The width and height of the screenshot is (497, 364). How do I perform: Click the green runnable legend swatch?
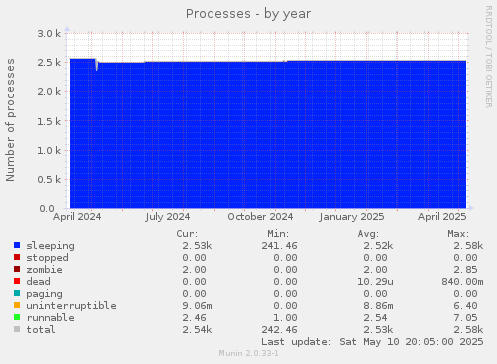17,317
